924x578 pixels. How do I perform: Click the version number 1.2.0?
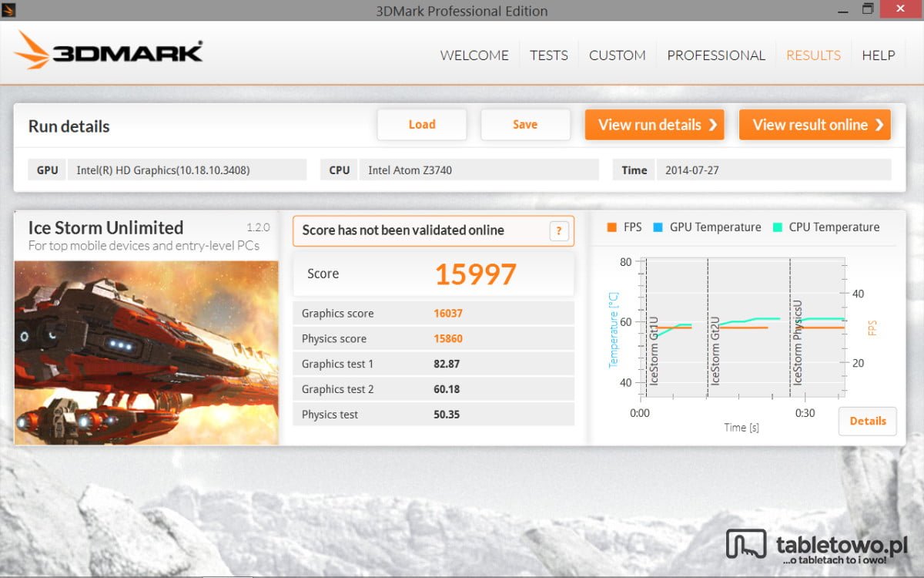pos(258,228)
